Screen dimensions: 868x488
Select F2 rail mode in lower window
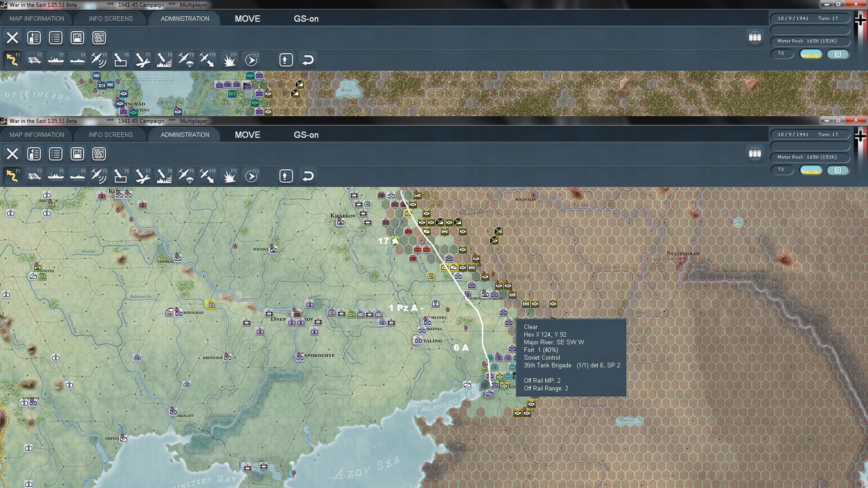[34, 176]
